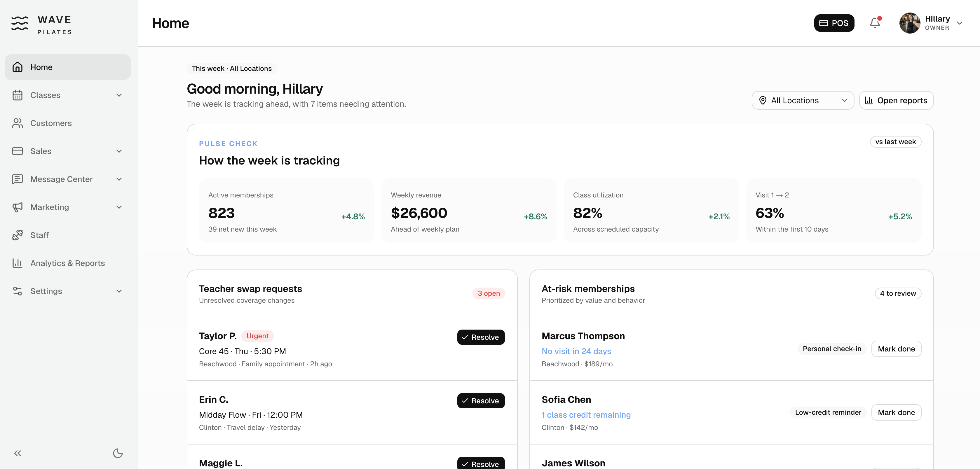This screenshot has width=980, height=469.
Task: Click the Personal check-in tag
Action: (832, 349)
